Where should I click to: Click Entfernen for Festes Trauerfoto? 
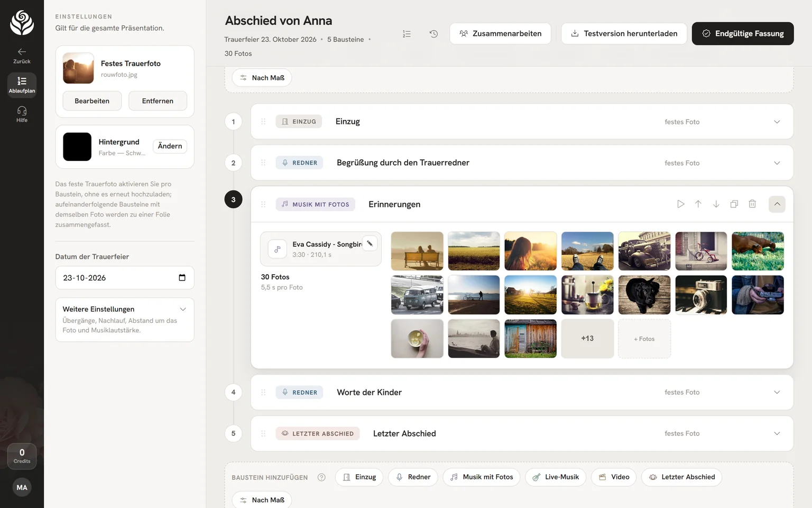coord(158,101)
